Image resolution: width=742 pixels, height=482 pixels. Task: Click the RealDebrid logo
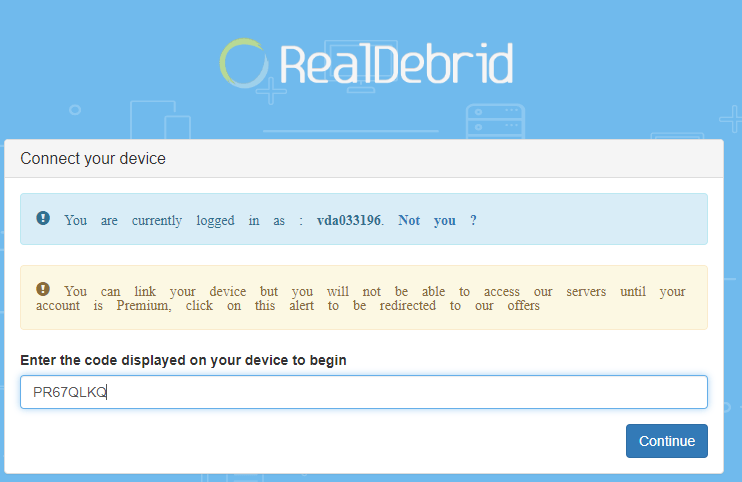tap(367, 63)
